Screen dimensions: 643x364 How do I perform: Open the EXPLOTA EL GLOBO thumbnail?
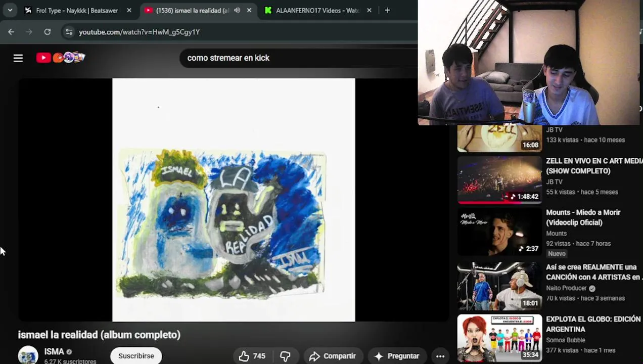tap(499, 338)
